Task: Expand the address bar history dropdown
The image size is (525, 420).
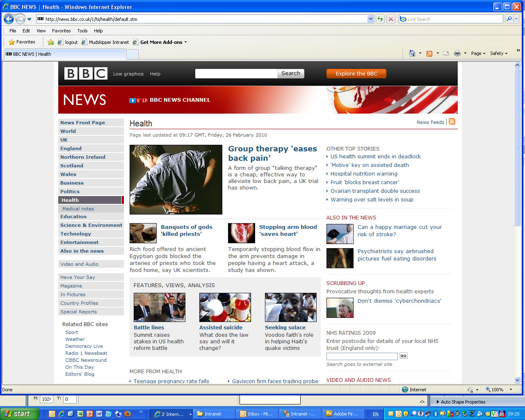Action: pos(370,19)
